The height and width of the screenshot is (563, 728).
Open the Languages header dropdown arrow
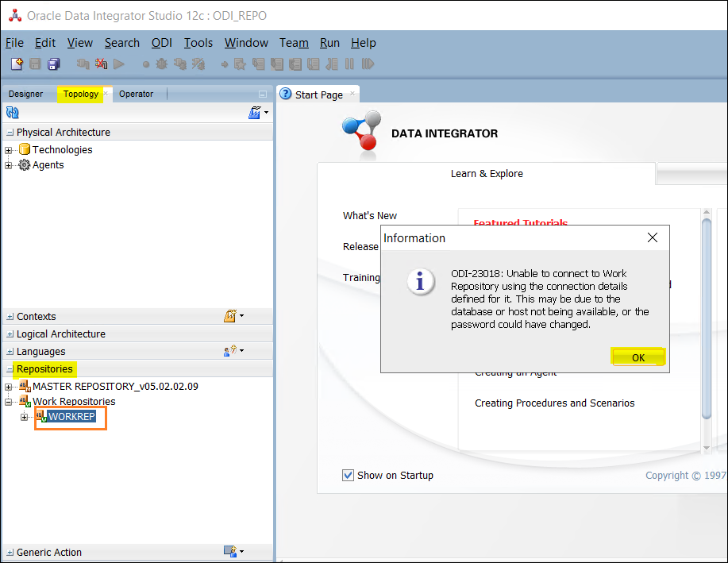pos(242,351)
